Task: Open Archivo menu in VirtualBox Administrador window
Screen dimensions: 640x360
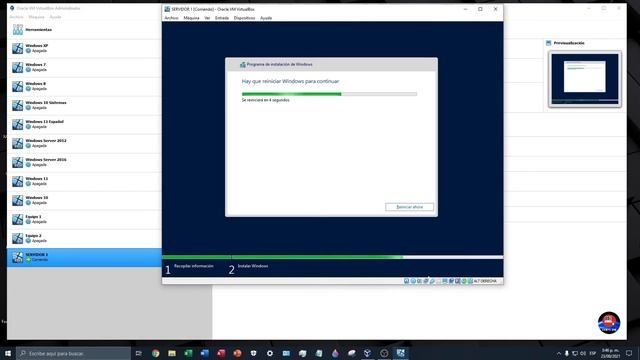Action: click(x=16, y=17)
